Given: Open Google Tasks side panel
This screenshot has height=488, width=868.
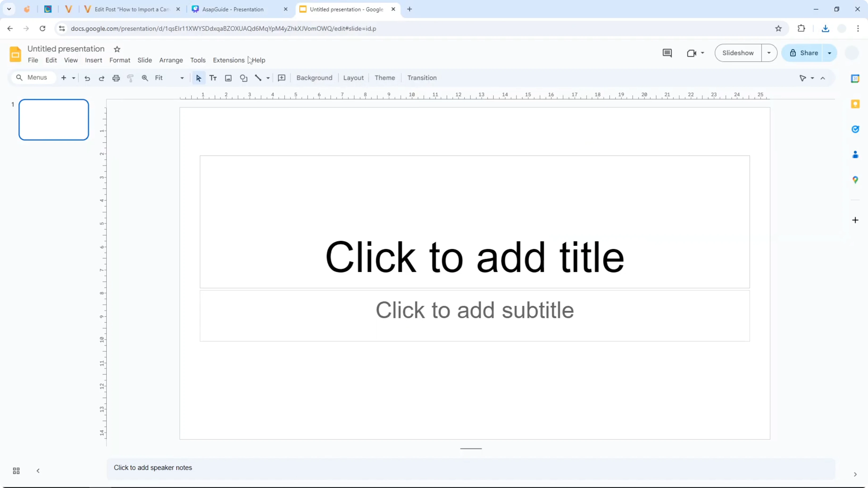Looking at the screenshot, I should pos(855,129).
